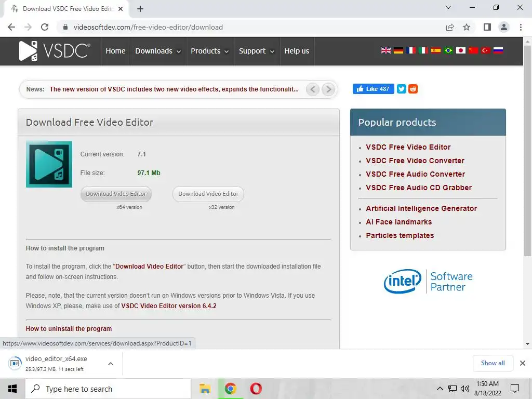Open VSDC Free Audio CD Grabber link
This screenshot has width=532, height=399.
coord(419,188)
